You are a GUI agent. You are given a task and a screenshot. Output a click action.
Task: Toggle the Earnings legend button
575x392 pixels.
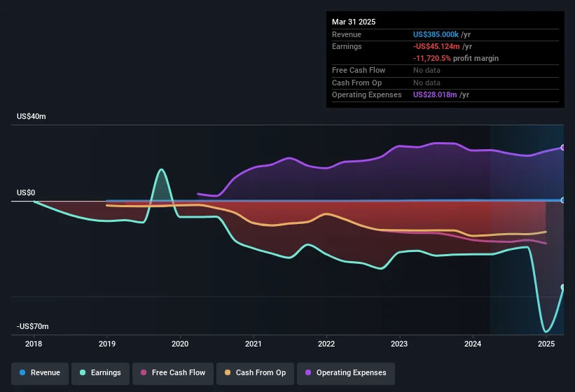pos(100,373)
